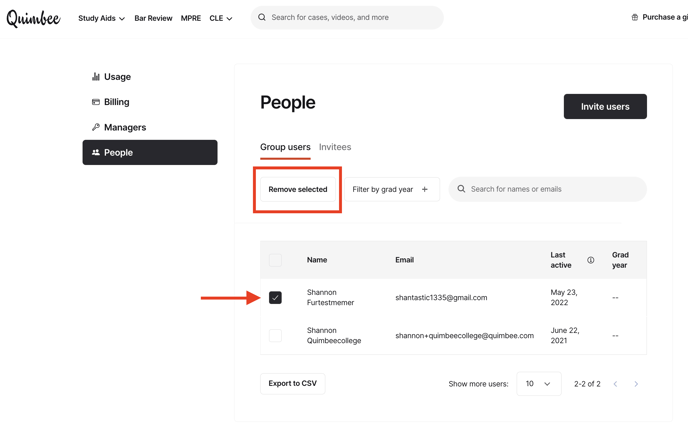Go to next page arrow
The width and height of the screenshot is (688, 447).
(x=636, y=384)
